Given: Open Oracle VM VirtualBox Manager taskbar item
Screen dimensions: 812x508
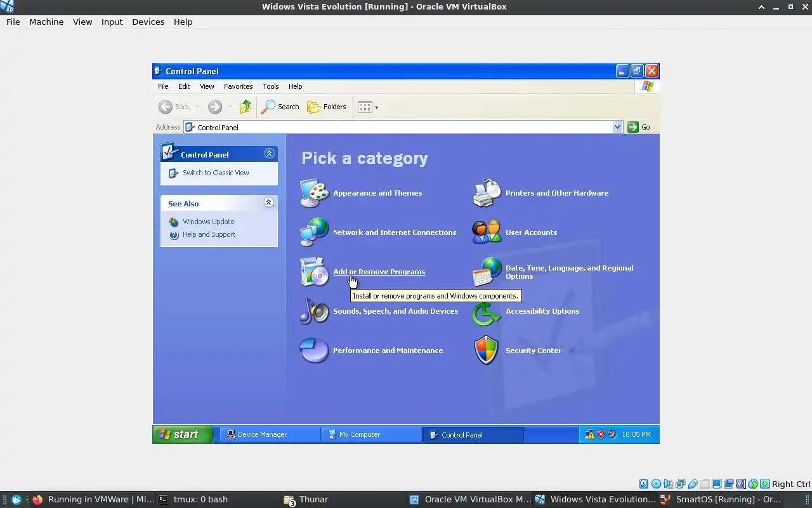Looking at the screenshot, I should [x=470, y=499].
